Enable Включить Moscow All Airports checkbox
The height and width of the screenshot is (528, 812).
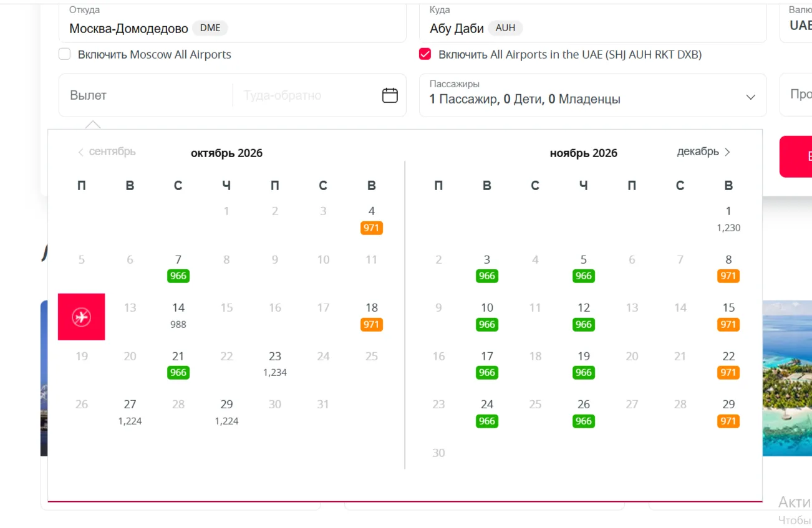point(64,54)
